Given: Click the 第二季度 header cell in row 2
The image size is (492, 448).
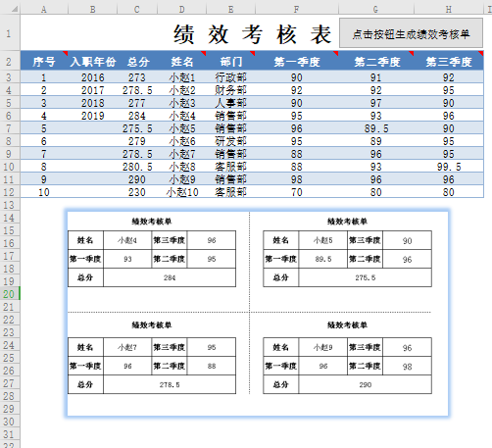Looking at the screenshot, I should [375, 62].
